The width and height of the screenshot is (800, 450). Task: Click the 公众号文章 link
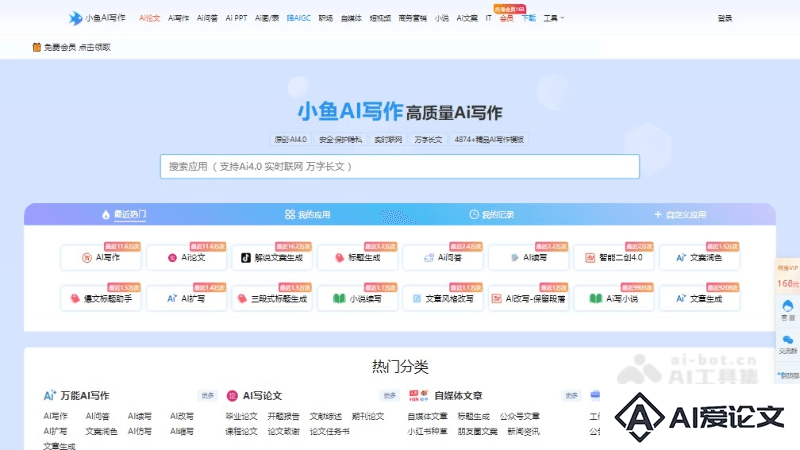pyautogui.click(x=519, y=416)
